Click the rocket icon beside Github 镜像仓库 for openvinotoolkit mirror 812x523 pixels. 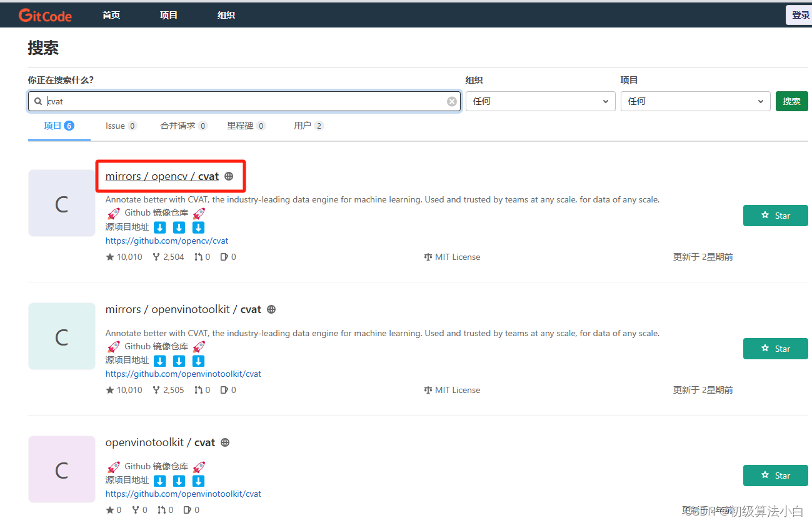[113, 346]
